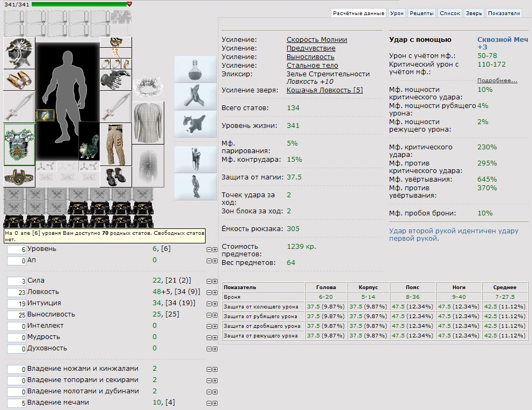Decrease Мудрость stat with minus button

209,337
